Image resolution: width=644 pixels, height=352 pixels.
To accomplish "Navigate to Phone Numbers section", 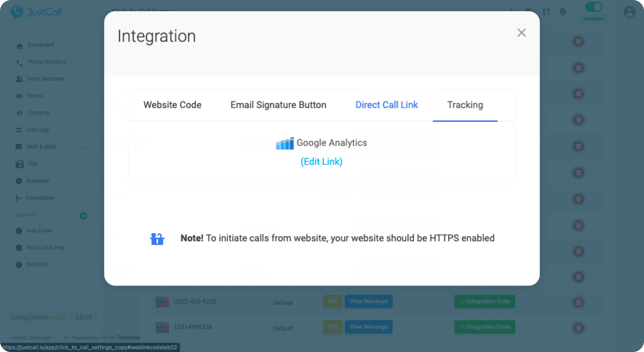I will click(x=47, y=62).
